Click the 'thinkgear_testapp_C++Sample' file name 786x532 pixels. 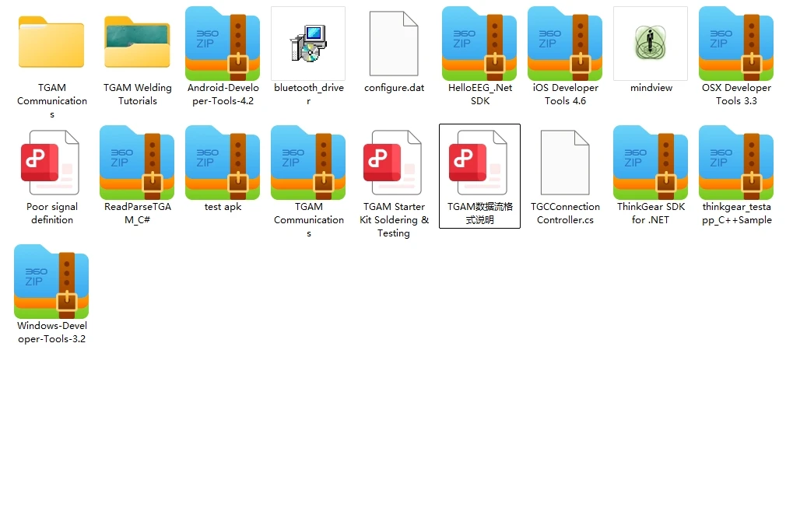point(736,213)
